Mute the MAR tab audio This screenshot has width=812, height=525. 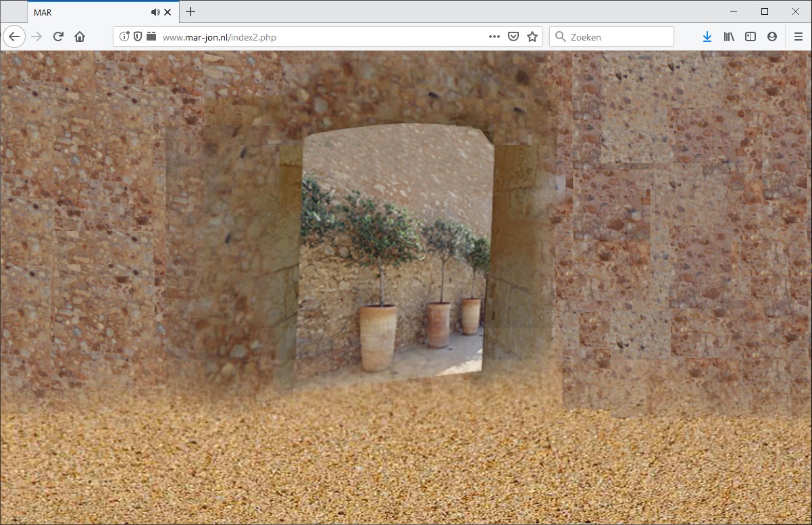[x=155, y=12]
